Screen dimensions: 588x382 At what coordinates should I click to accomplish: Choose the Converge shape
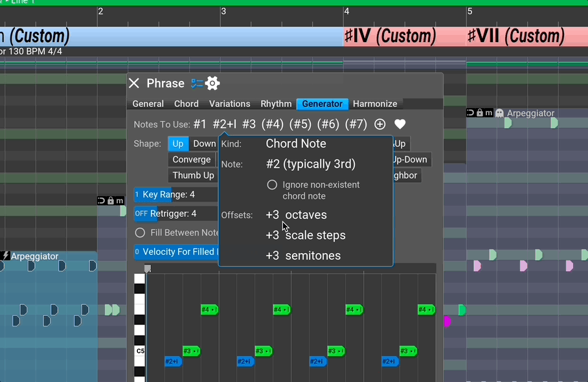point(192,159)
